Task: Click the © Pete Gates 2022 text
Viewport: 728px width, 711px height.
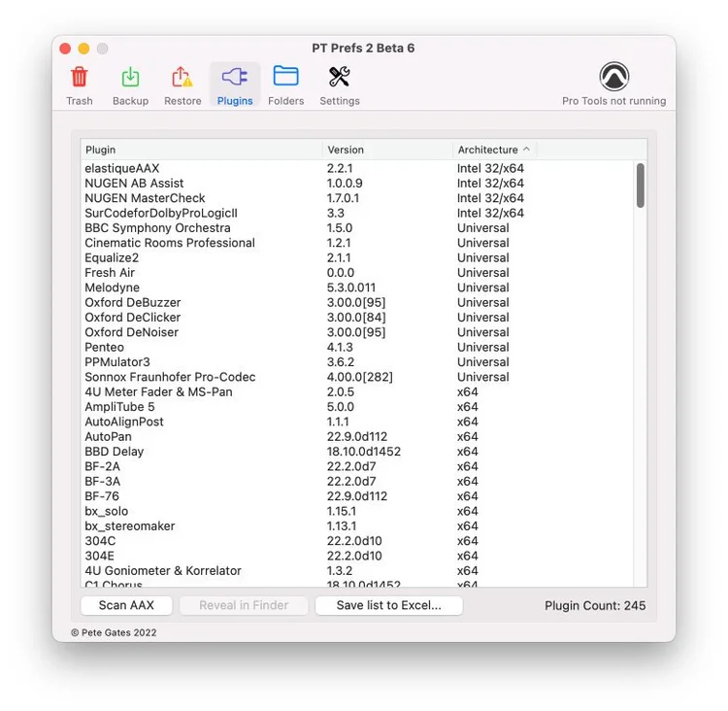Action: (114, 632)
